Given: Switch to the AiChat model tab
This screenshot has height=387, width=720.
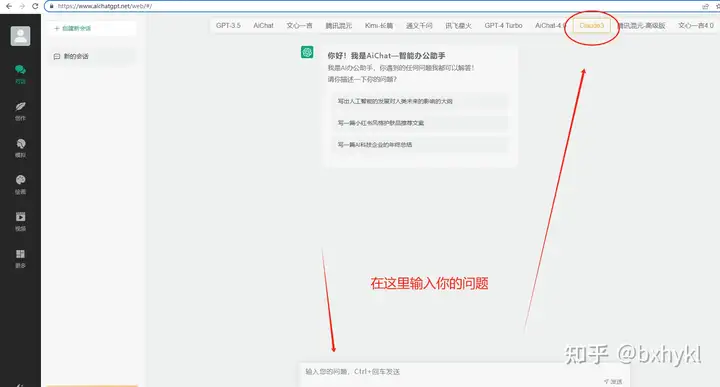Looking at the screenshot, I should coord(263,26).
